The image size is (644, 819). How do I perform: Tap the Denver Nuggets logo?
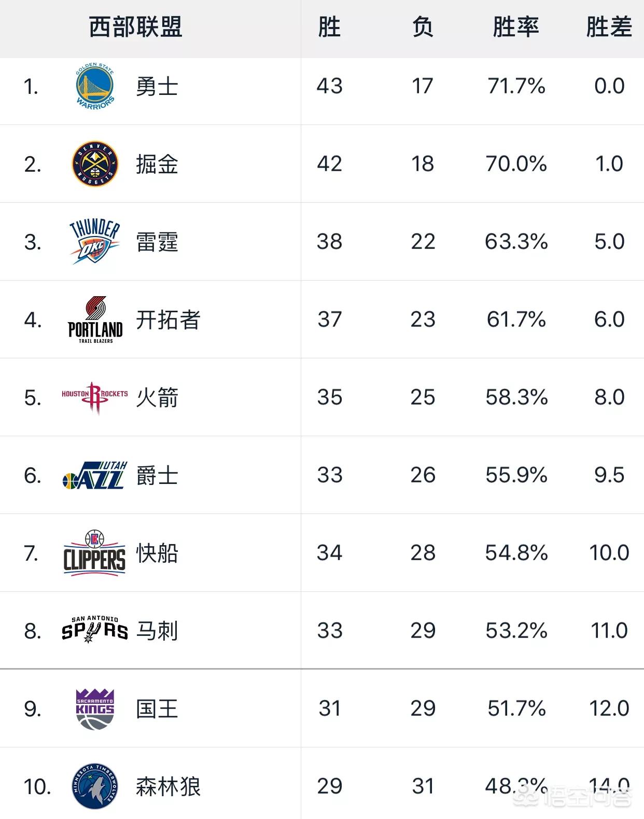click(x=95, y=164)
